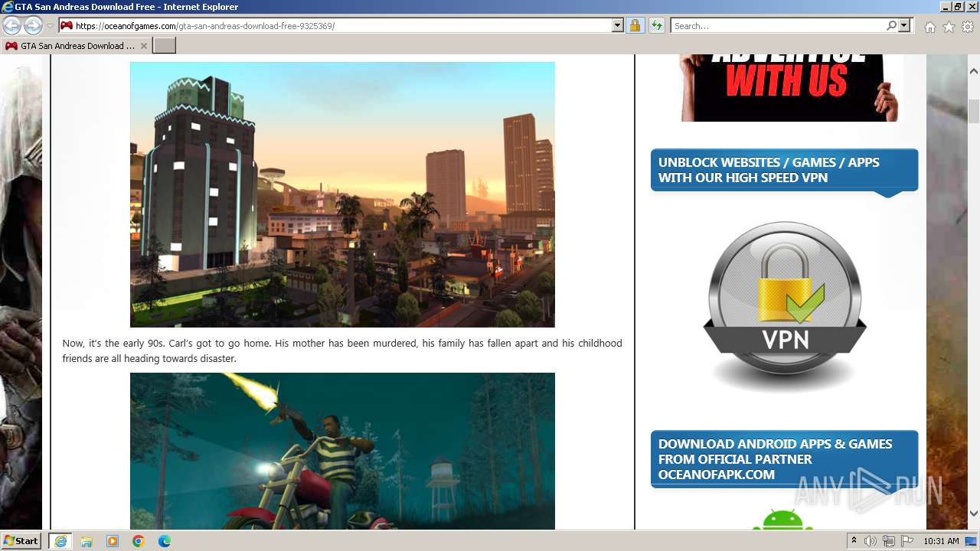The image size is (980, 551).
Task: Click the motorcycle gunfire game screenshot
Action: pyautogui.click(x=342, y=451)
